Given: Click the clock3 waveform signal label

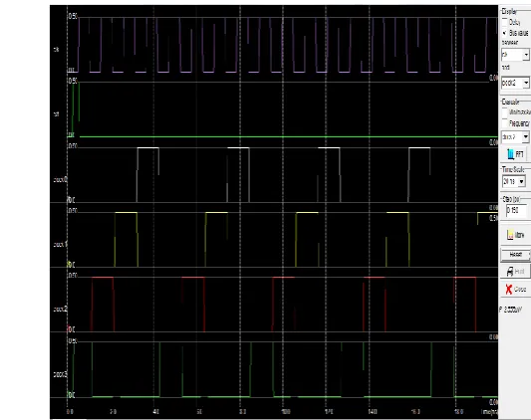Looking at the screenshot, I should pyautogui.click(x=61, y=374).
